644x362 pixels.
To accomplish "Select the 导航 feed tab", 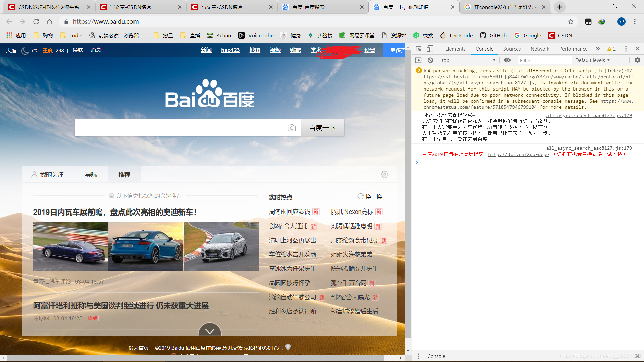I will (x=91, y=175).
